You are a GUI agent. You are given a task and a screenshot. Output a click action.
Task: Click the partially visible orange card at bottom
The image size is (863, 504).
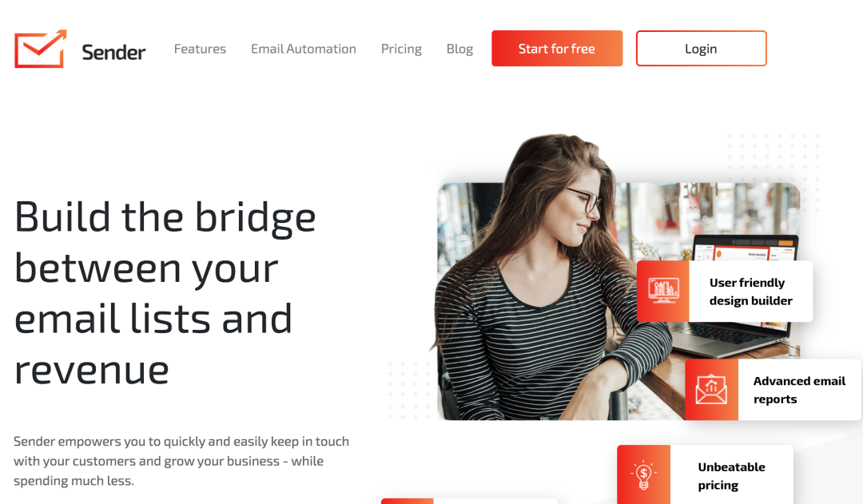click(469, 502)
